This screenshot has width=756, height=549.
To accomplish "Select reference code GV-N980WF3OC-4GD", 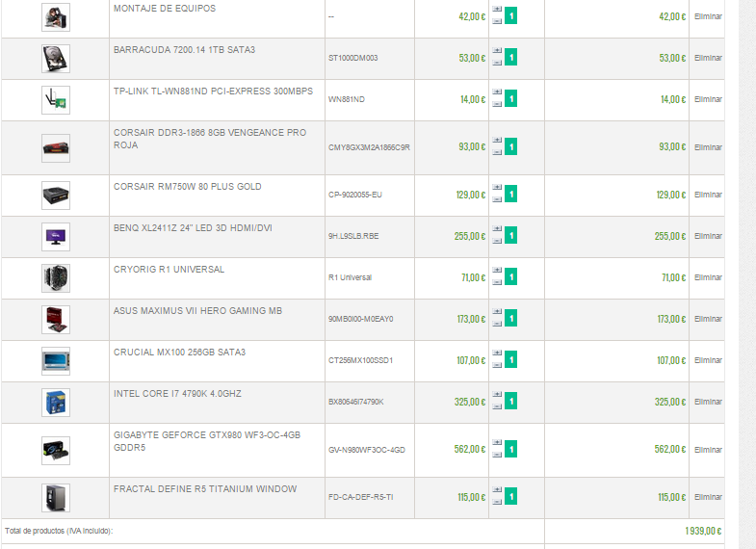I will pos(367,450).
